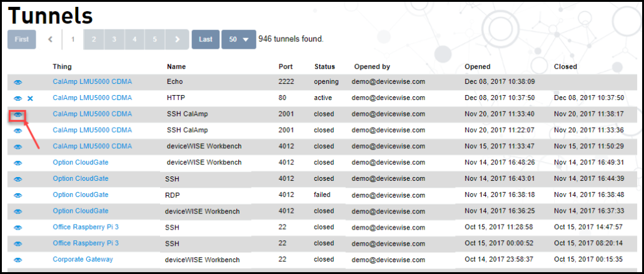Jump to the Last page

(205, 39)
